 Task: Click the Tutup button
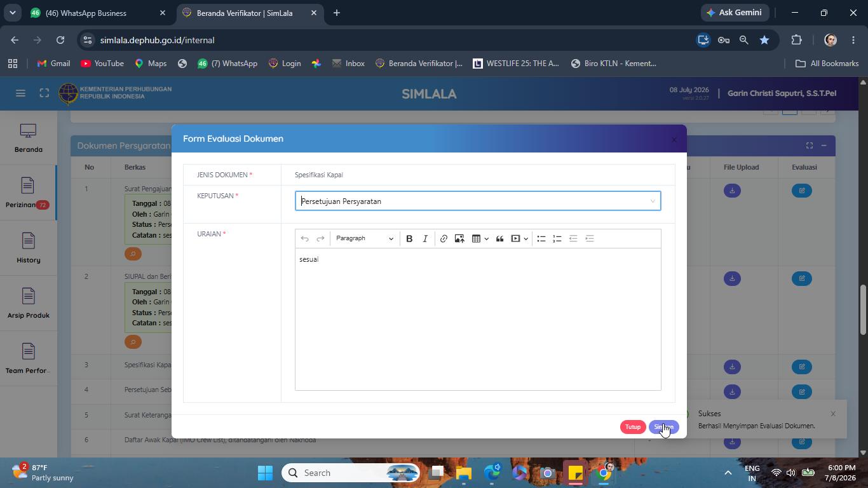click(633, 427)
